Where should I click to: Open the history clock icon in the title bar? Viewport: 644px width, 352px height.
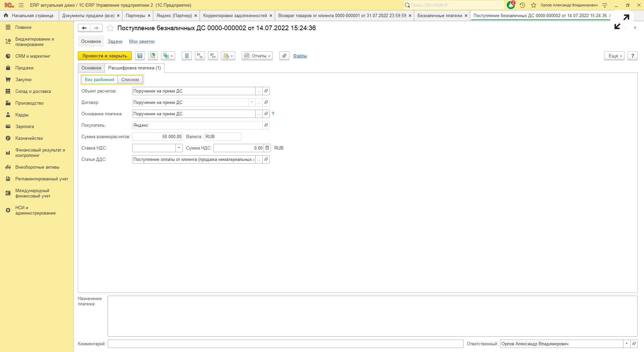pyautogui.click(x=522, y=5)
